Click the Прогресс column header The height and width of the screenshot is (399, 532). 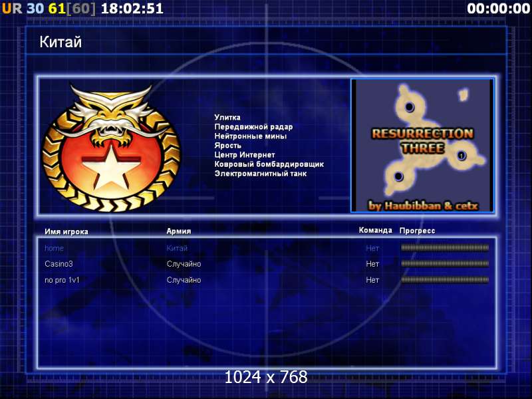[418, 231]
